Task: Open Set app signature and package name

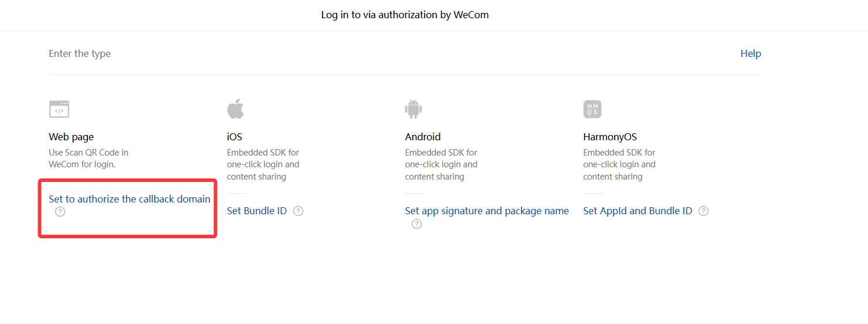Action: point(487,211)
